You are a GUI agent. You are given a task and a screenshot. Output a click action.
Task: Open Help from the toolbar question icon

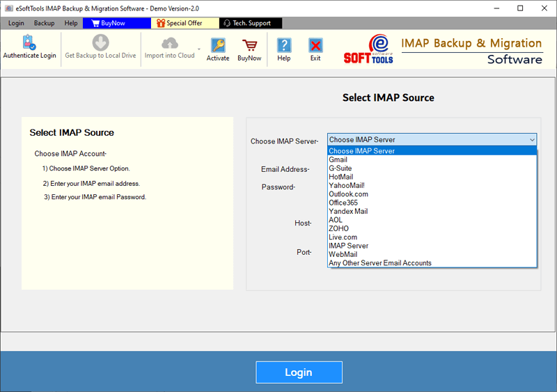pos(284,49)
